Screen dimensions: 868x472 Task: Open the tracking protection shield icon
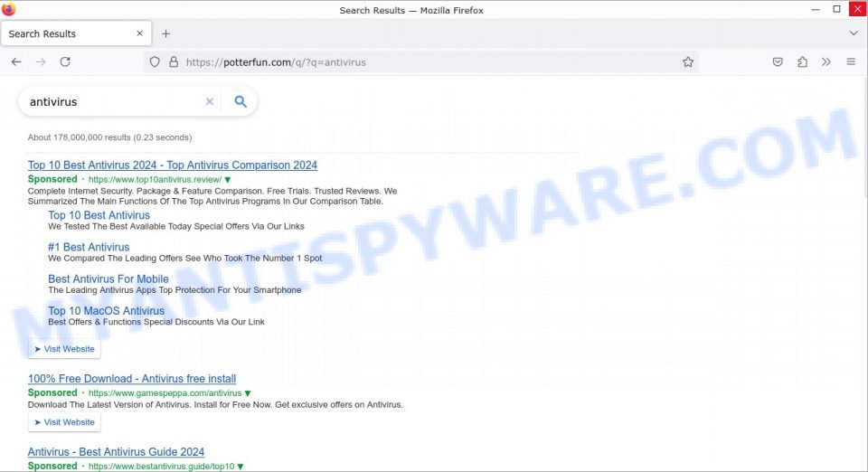tap(155, 62)
